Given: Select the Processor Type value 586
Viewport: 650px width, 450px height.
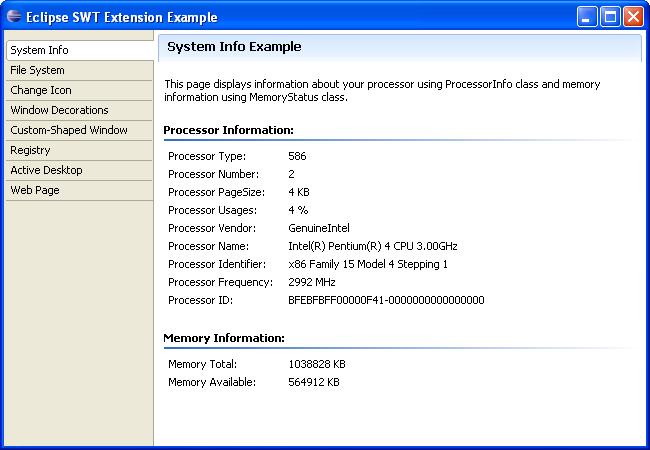Looking at the screenshot, I should click(x=297, y=156).
